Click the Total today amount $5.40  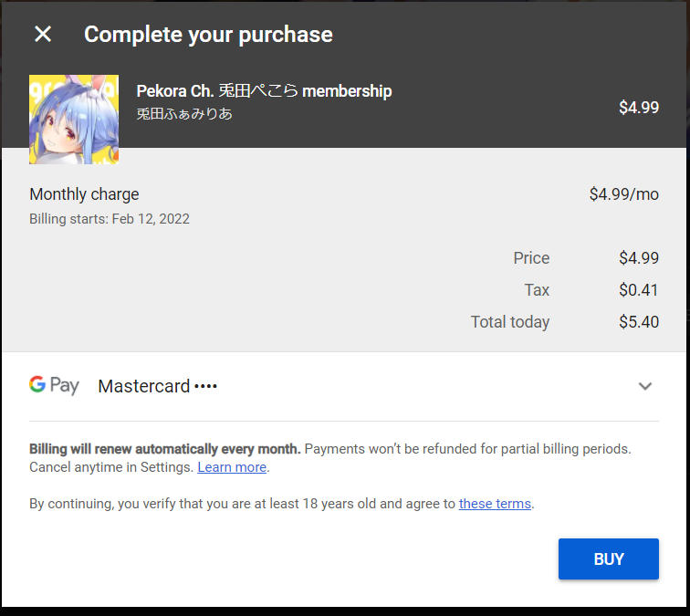pos(638,322)
